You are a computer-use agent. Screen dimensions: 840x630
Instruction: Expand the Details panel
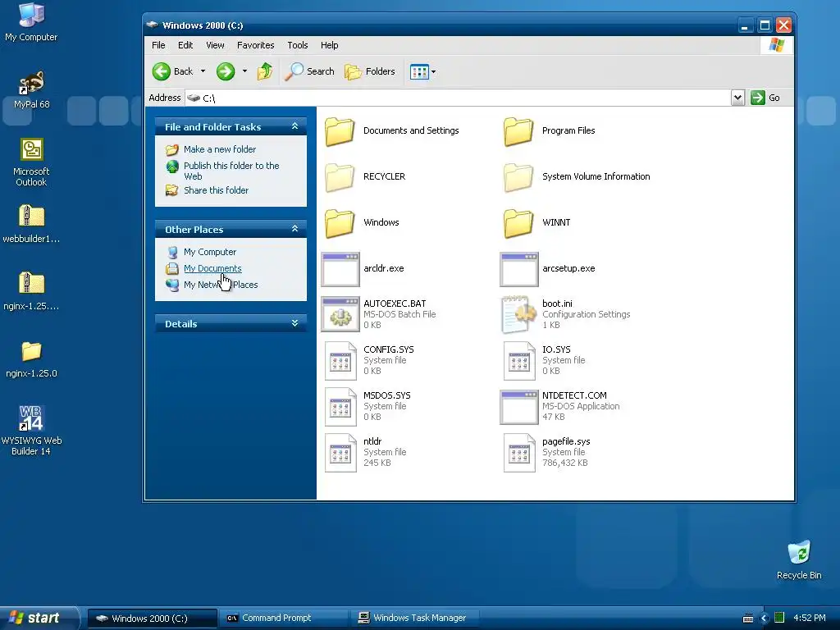(x=294, y=323)
